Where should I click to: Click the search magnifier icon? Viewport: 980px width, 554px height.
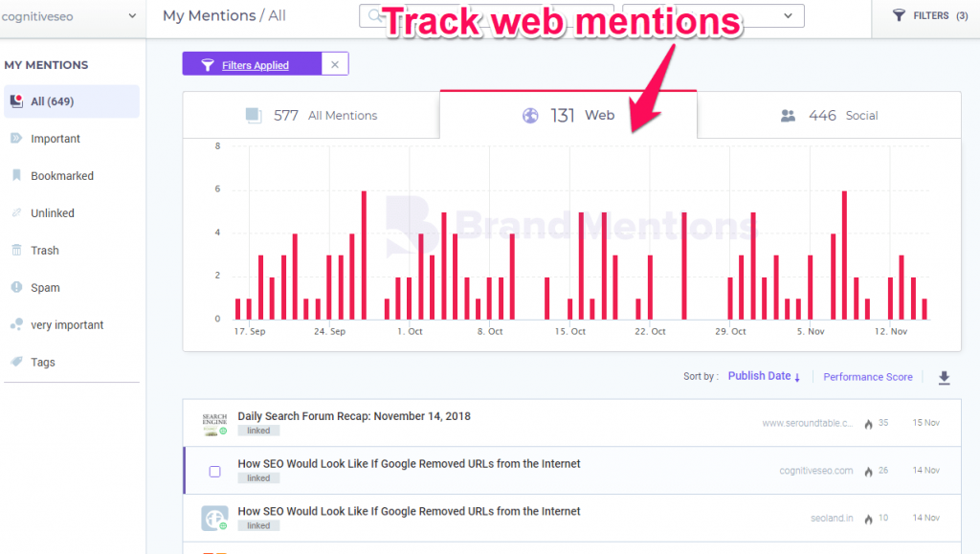click(x=375, y=15)
